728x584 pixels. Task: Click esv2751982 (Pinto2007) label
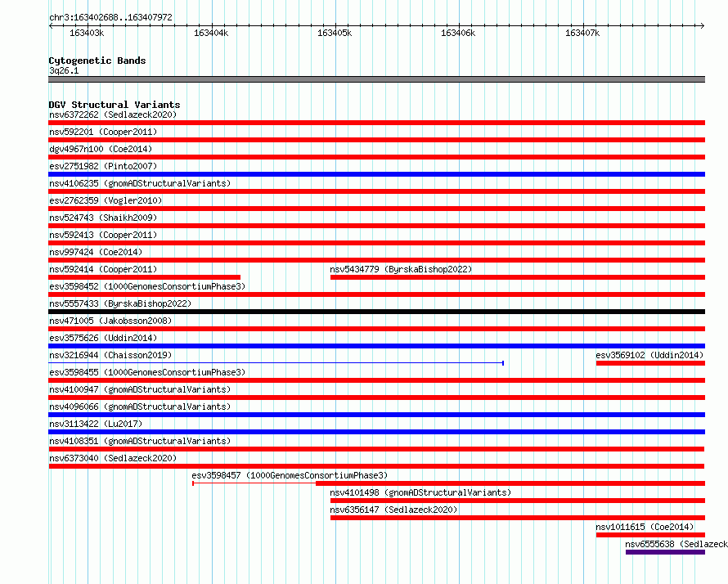(103, 166)
